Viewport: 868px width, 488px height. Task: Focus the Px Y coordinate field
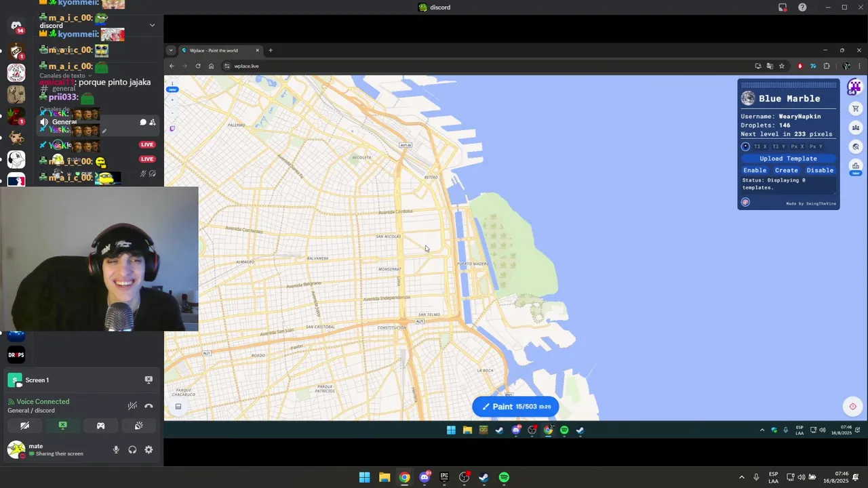(816, 146)
